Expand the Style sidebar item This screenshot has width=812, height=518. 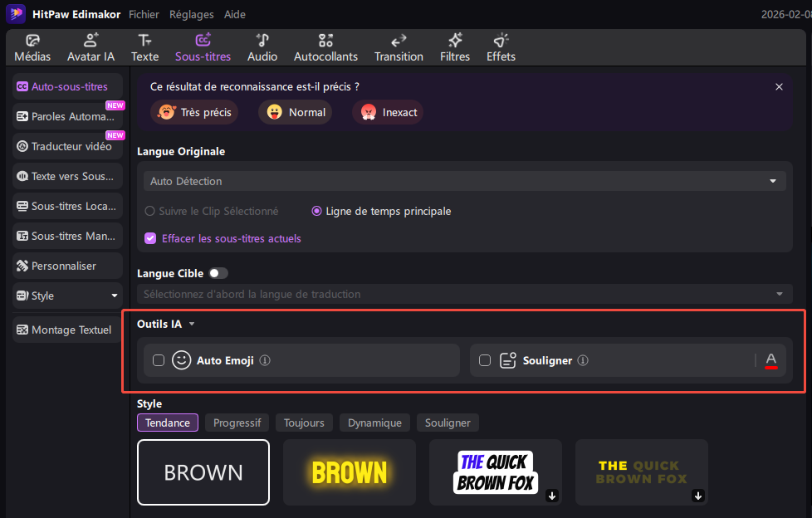tap(115, 296)
